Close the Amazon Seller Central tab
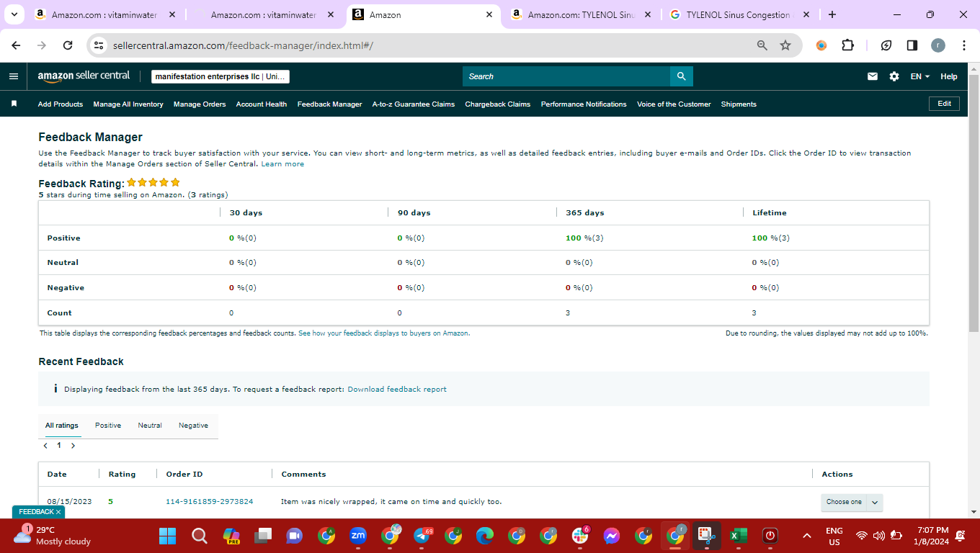The height and width of the screenshot is (553, 980). click(x=489, y=14)
